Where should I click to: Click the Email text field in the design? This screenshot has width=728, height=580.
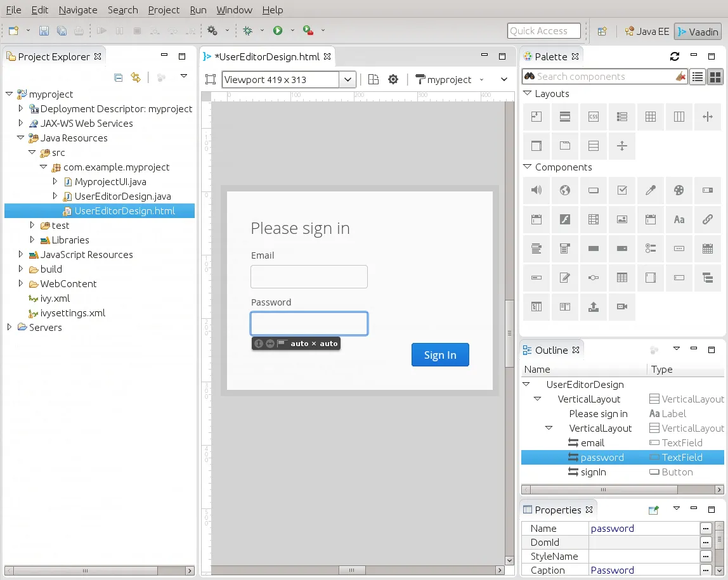309,277
